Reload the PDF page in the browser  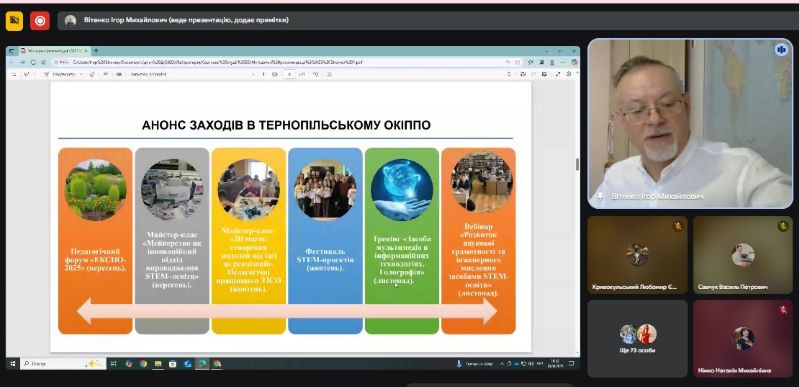point(33,62)
